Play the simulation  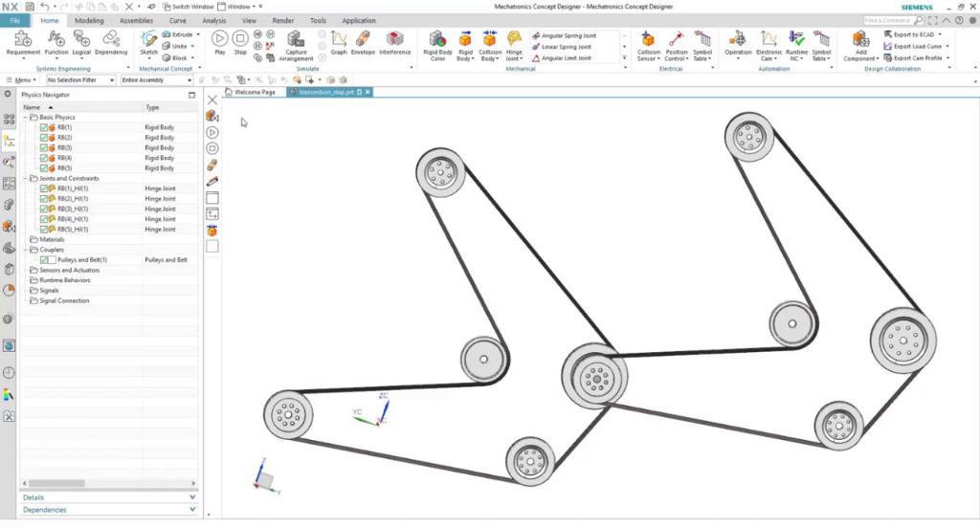(219, 42)
